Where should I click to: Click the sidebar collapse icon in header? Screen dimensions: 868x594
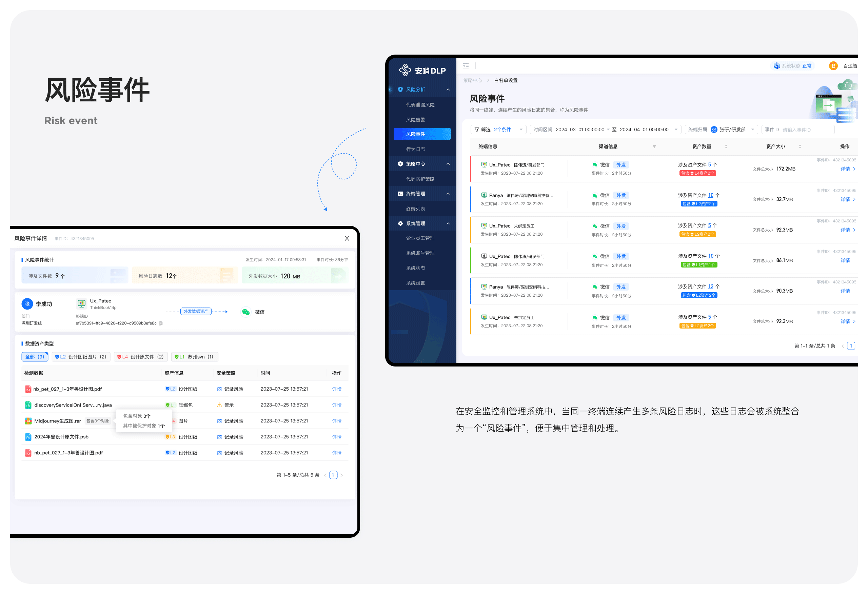point(466,66)
